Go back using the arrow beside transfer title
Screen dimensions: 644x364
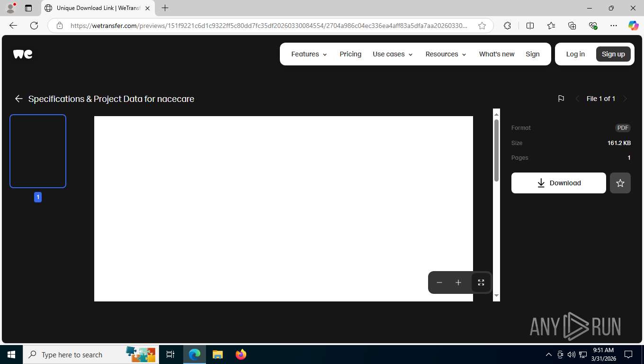18,99
